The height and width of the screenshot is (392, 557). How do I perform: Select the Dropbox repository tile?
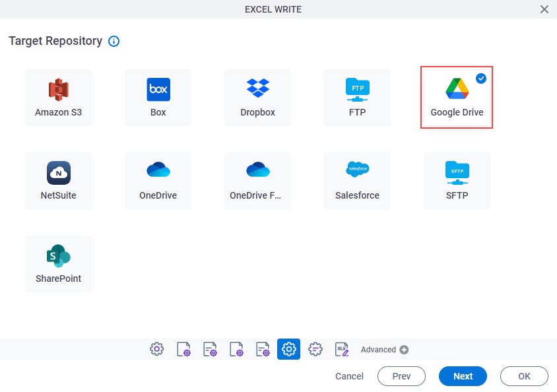tap(257, 98)
